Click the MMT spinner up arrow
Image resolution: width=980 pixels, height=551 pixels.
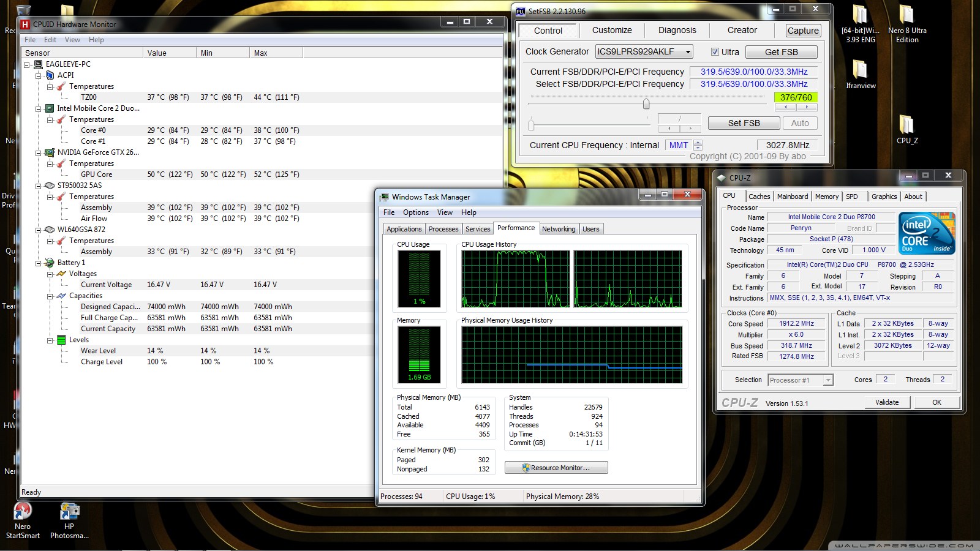click(698, 142)
